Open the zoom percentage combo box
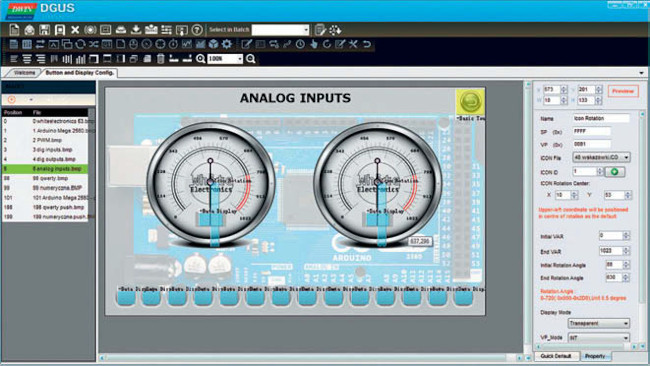Screen dimensions: 650x366 pyautogui.click(x=225, y=59)
